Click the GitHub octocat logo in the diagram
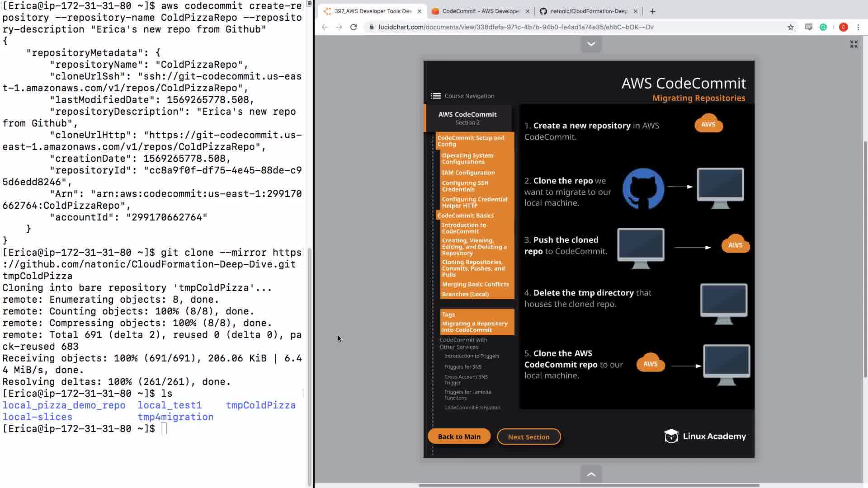Screen dimensions: 868x488 click(x=643, y=188)
